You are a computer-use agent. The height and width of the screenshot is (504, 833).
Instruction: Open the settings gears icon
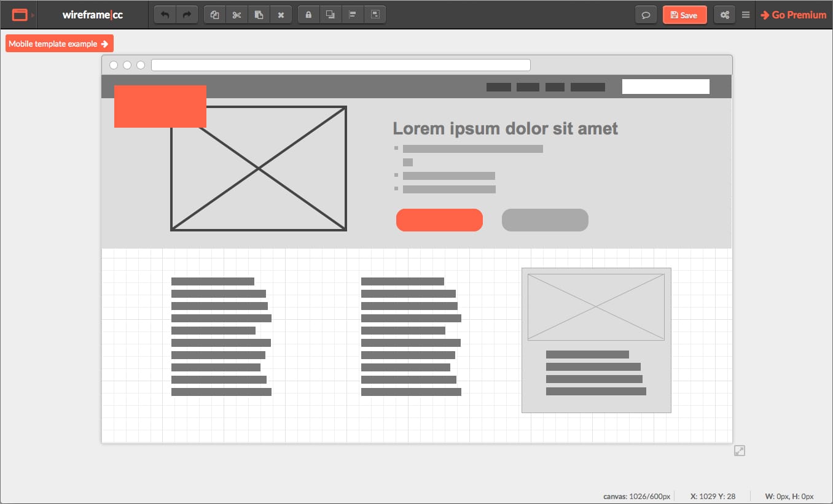[x=724, y=15]
